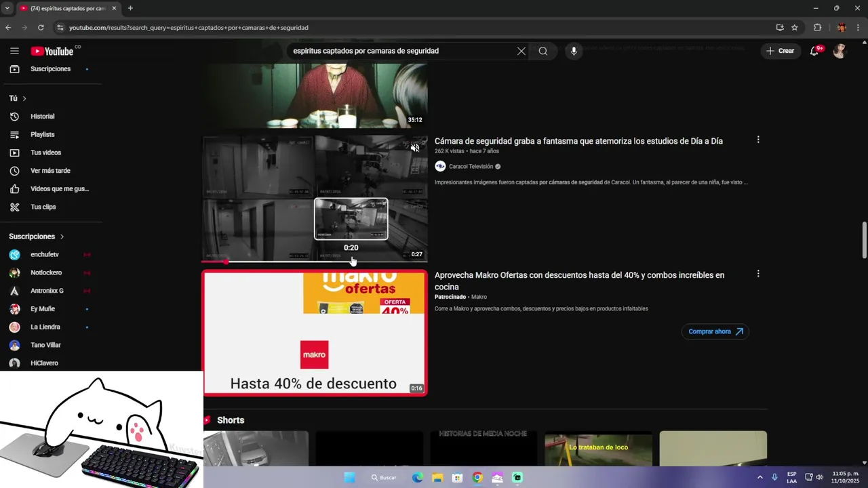This screenshot has height=488, width=868.
Task: Click Comprar ahora button
Action: pyautogui.click(x=715, y=331)
